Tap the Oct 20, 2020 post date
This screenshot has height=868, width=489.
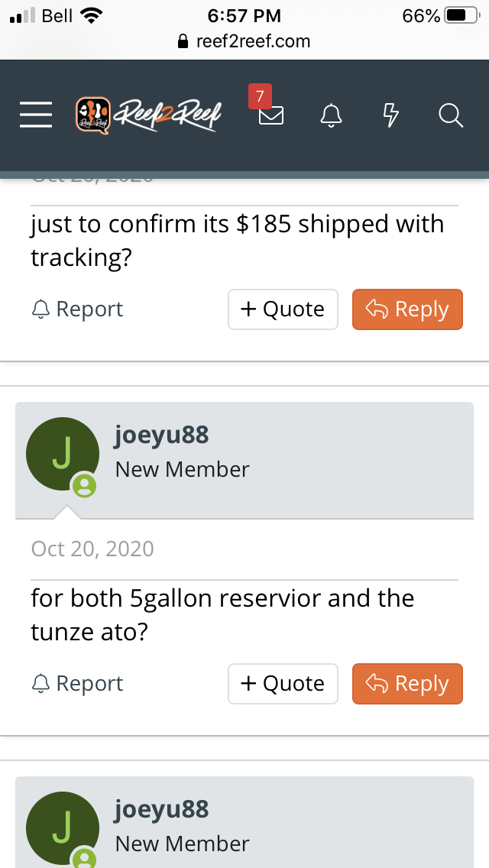point(92,549)
